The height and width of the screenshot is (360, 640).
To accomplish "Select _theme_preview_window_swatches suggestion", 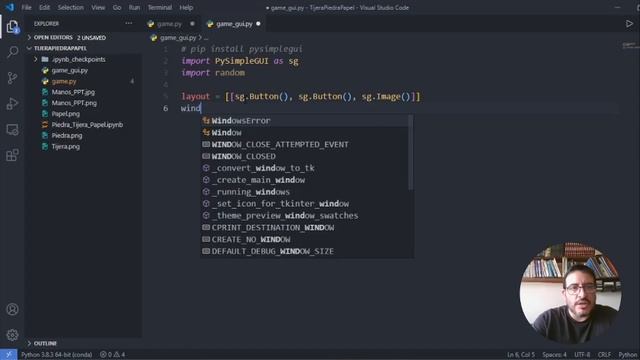I will coord(305,215).
